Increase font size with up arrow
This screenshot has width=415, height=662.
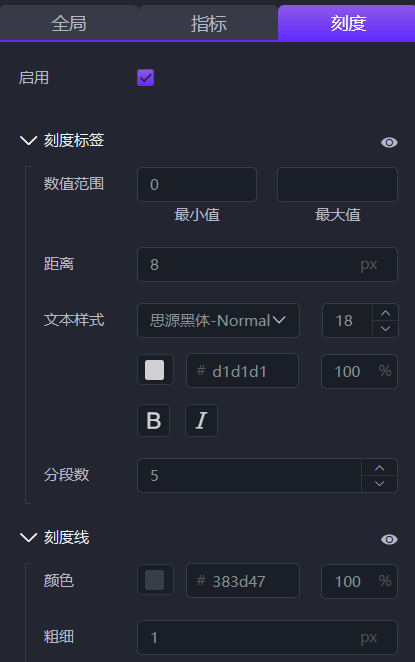click(385, 313)
